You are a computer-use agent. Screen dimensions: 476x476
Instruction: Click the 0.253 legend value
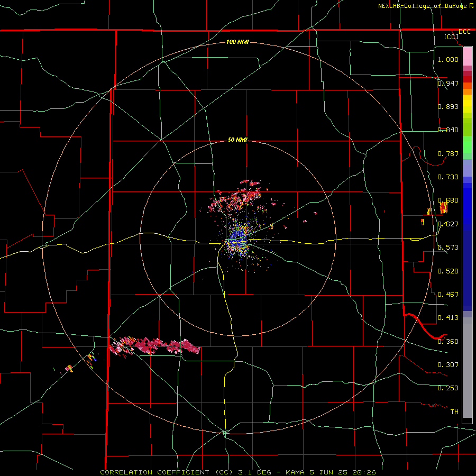click(x=448, y=388)
